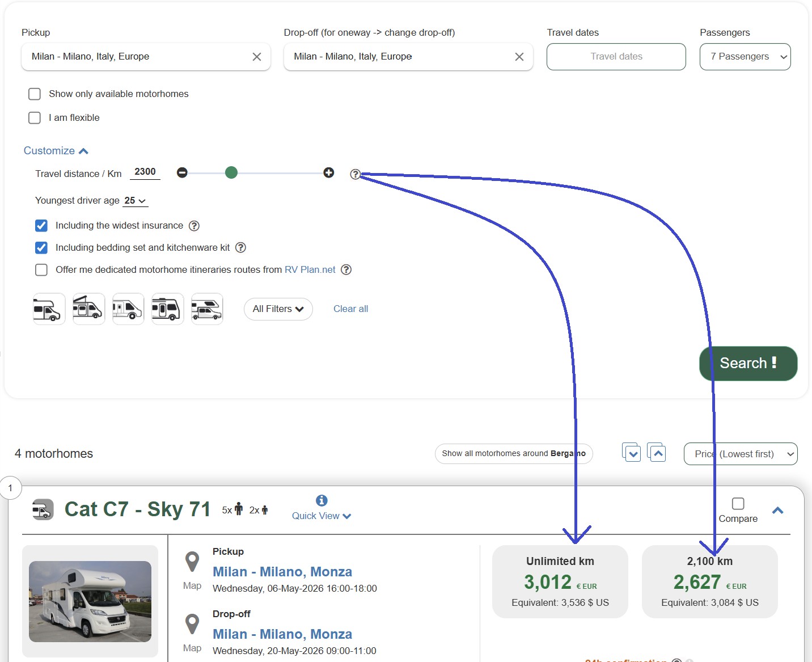Select the panel van camper filter icon
The image size is (812, 662).
tap(128, 309)
